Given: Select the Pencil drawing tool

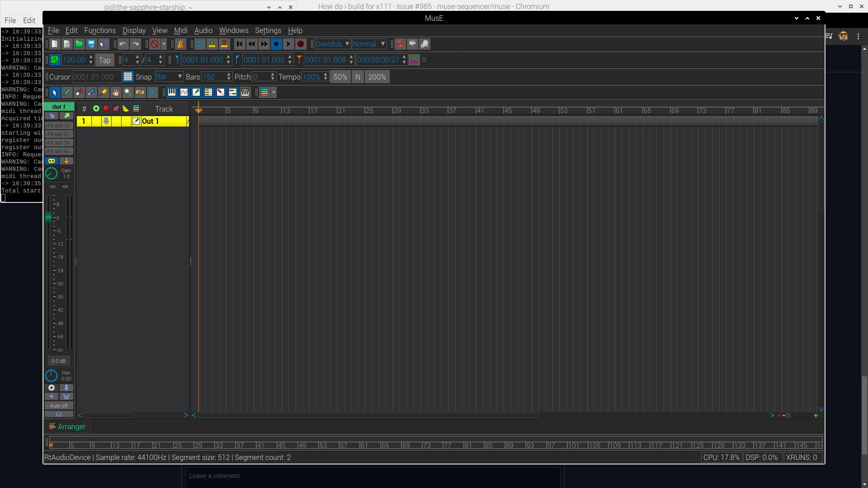Looking at the screenshot, I should 67,93.
